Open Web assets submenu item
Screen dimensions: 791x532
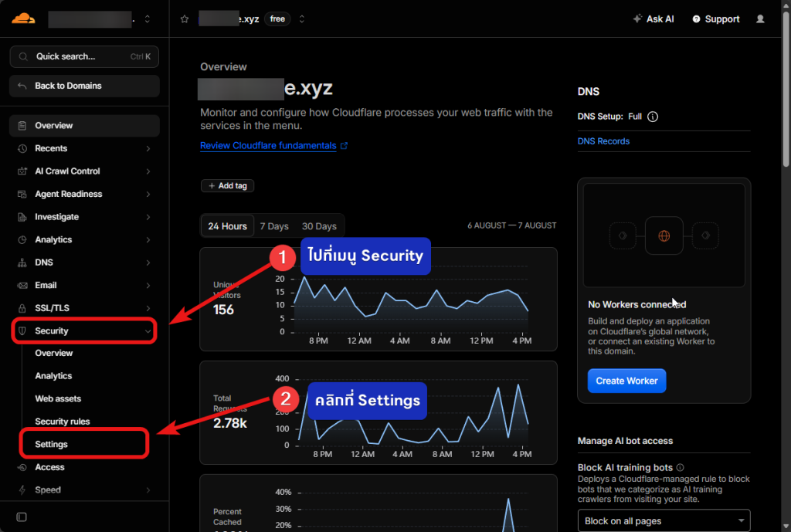tap(58, 399)
